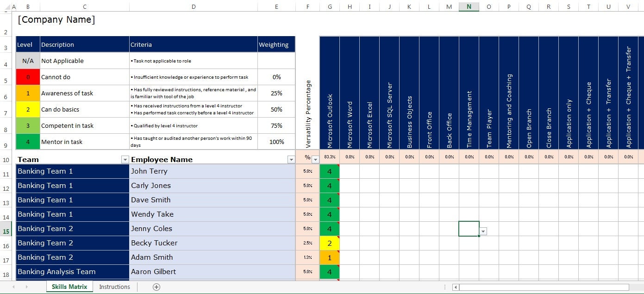644x294 pixels.
Task: Click the dark green level 4 cell
Action: (x=28, y=142)
